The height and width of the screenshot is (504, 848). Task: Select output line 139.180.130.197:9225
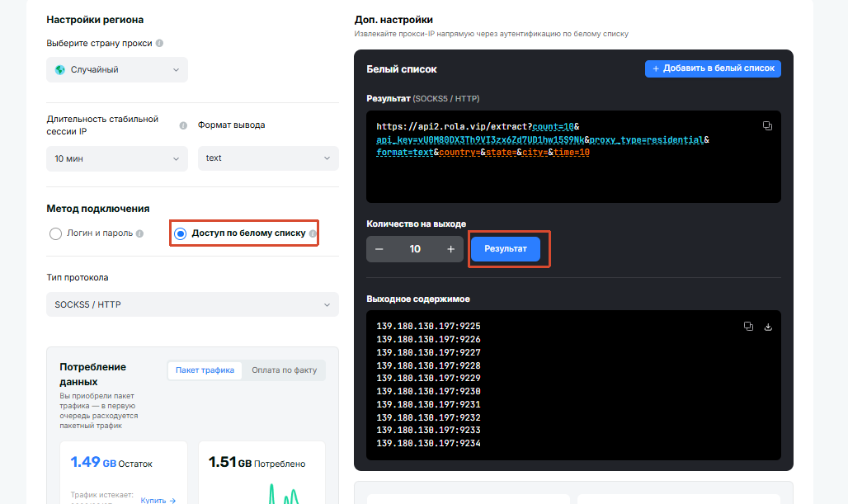point(428,326)
